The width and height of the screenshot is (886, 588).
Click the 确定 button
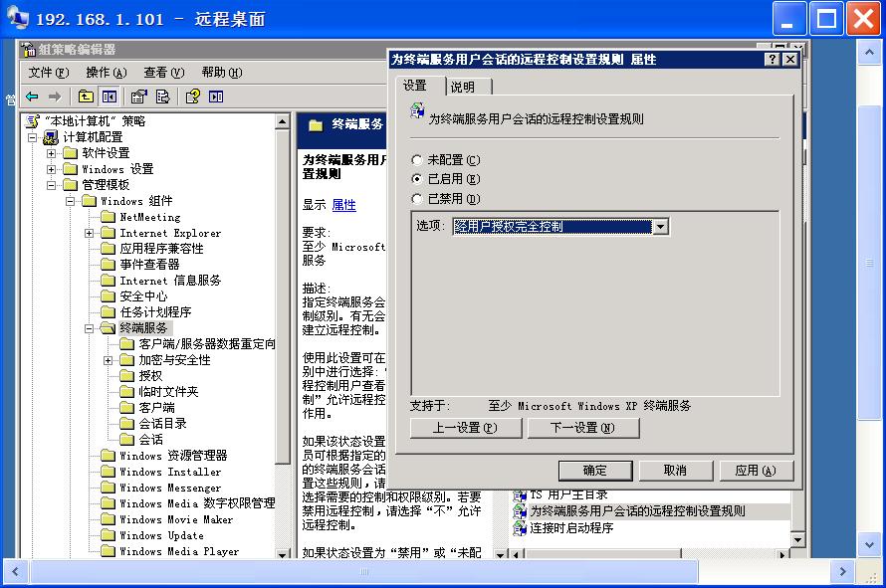tap(595, 470)
